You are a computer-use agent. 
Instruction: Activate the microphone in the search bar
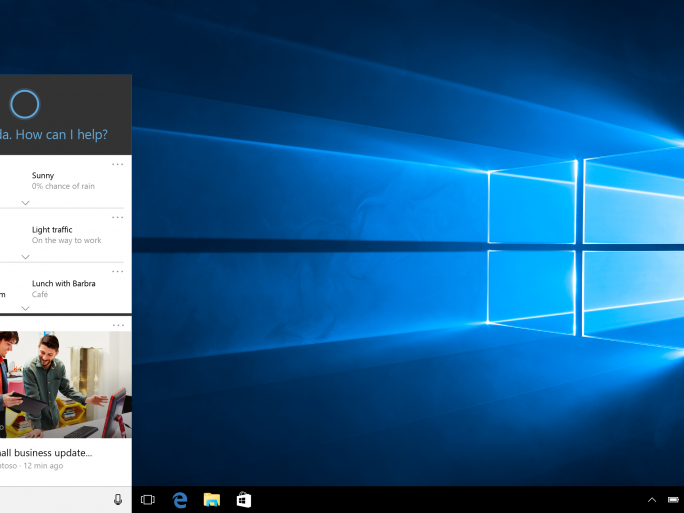(x=117, y=500)
